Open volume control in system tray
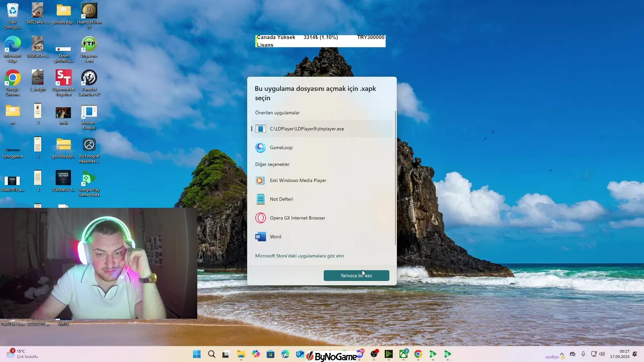 tap(602, 354)
